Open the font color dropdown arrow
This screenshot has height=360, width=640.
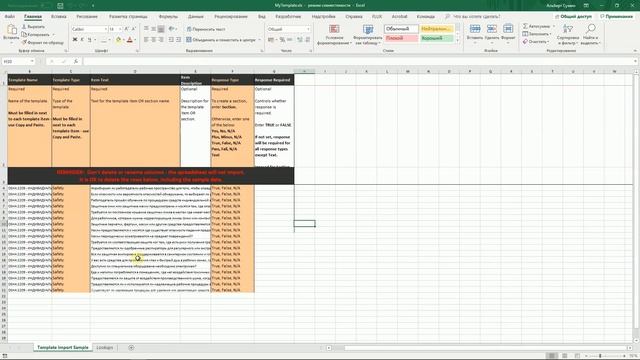click(135, 40)
